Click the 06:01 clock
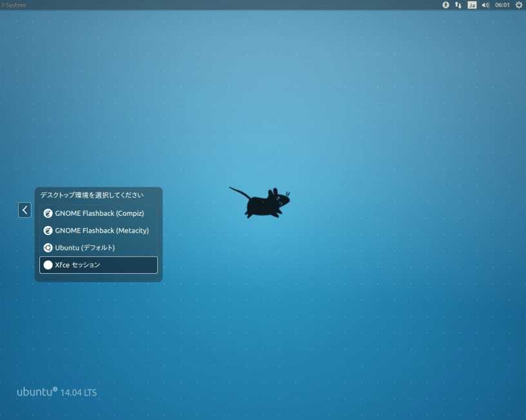 (502, 5)
